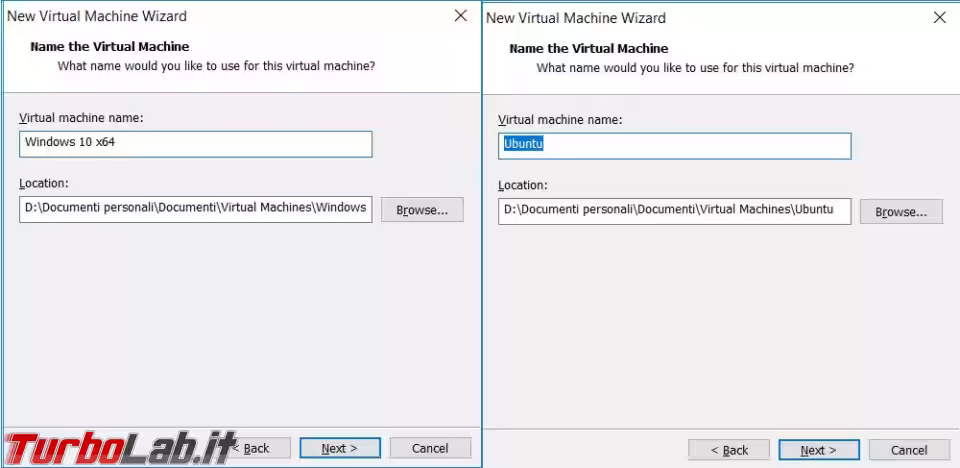
Task: Click 'Virtual machine name:' label in Ubuntu wizard
Action: click(x=560, y=119)
